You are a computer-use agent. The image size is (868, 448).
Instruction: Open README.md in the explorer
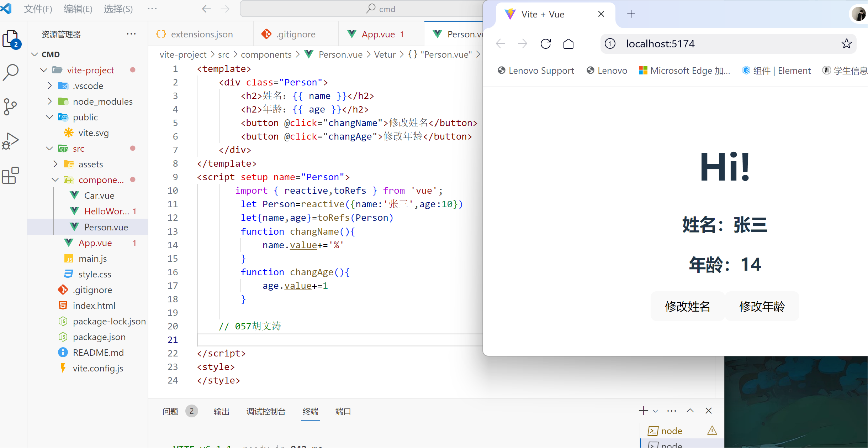pyautogui.click(x=98, y=353)
